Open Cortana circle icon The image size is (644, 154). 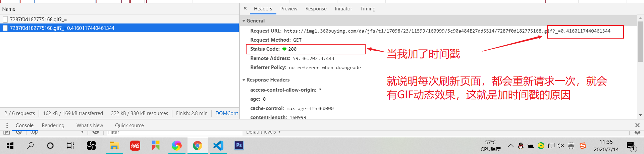(50, 145)
